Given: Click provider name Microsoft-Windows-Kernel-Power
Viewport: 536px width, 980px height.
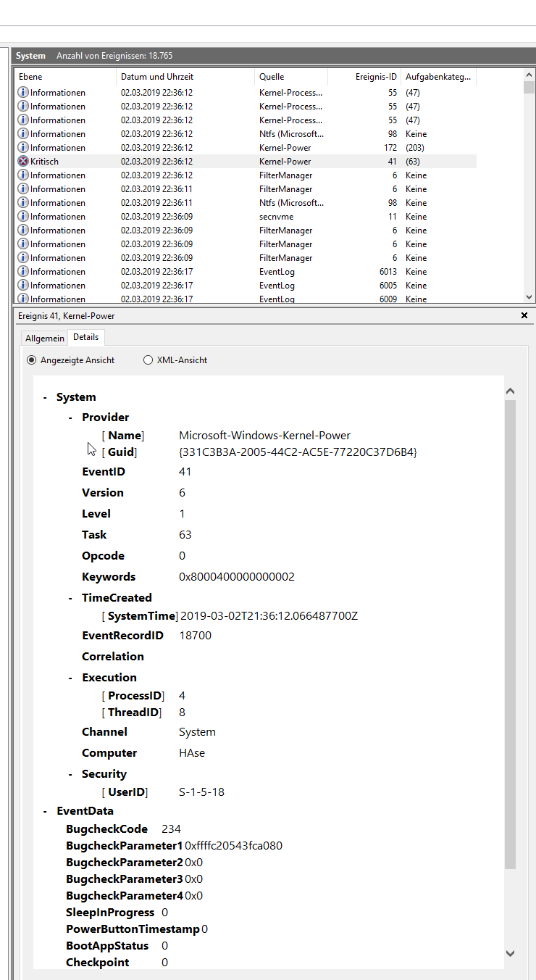Looking at the screenshot, I should (x=264, y=436).
